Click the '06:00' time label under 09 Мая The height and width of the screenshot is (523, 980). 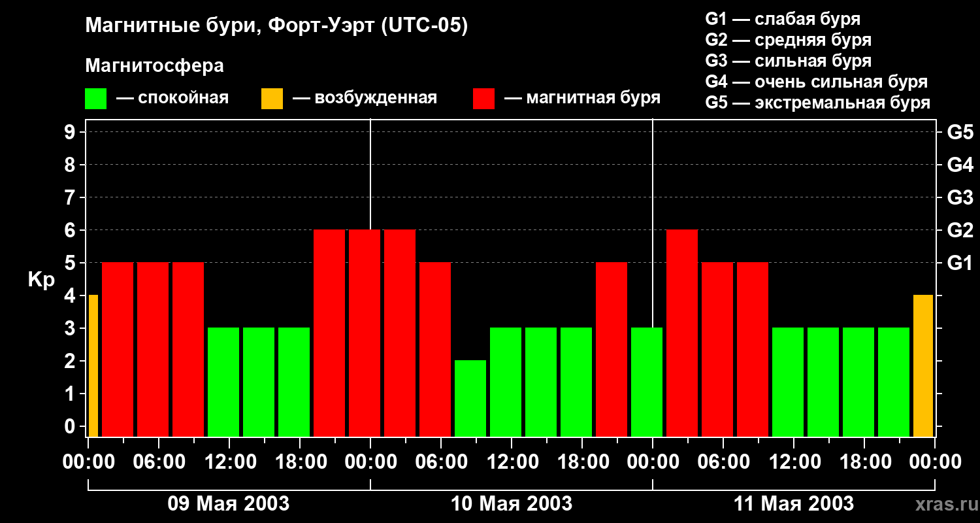[x=159, y=462]
